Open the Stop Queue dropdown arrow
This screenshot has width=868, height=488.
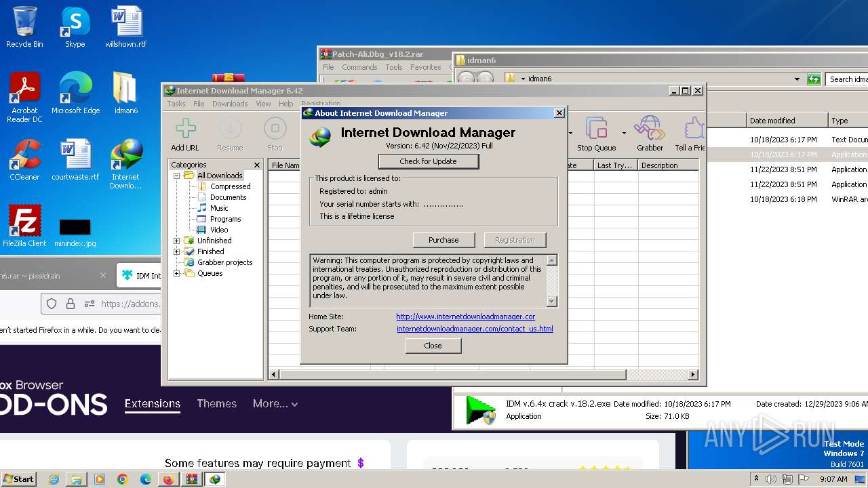pos(624,133)
